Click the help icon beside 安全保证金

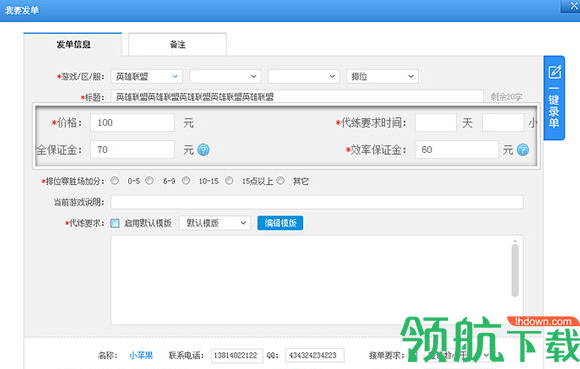coord(203,150)
